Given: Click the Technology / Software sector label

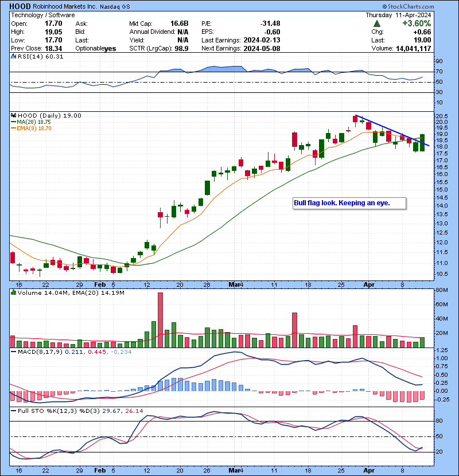Looking at the screenshot, I should [x=43, y=15].
